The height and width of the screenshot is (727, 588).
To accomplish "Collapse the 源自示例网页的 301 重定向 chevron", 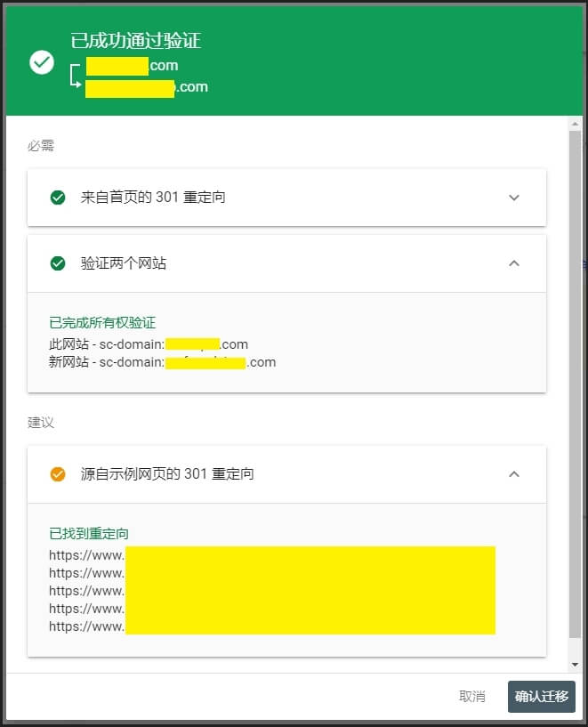I will click(x=514, y=474).
